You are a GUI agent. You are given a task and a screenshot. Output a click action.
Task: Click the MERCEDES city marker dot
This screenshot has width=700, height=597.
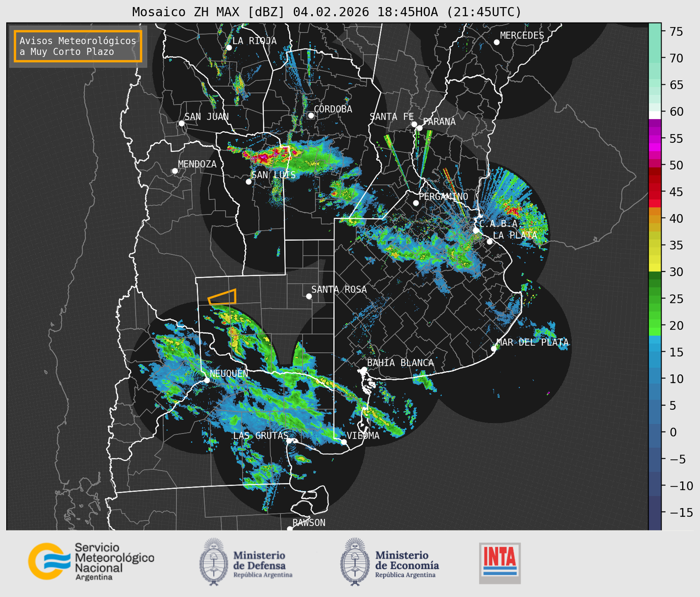click(496, 42)
